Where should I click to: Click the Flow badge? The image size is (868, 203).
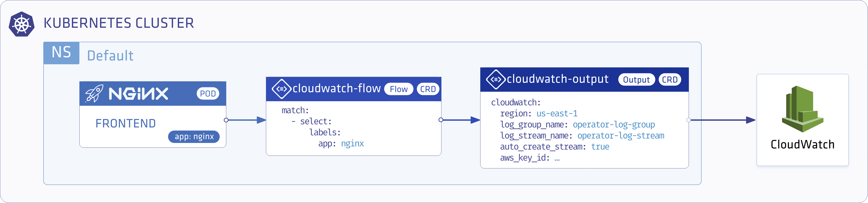[x=399, y=89]
